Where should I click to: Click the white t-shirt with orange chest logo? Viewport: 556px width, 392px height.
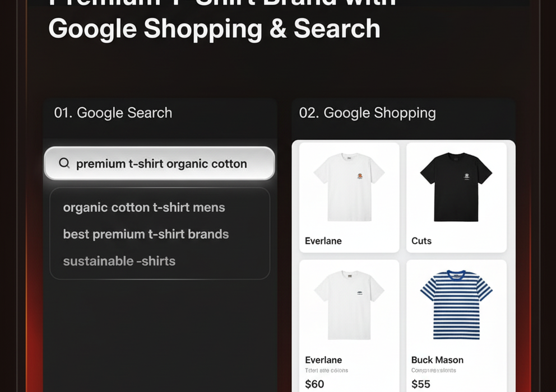(x=349, y=186)
